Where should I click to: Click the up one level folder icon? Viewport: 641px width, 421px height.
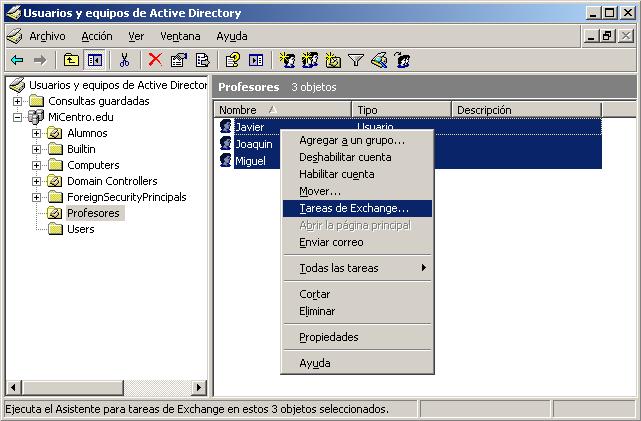click(72, 60)
